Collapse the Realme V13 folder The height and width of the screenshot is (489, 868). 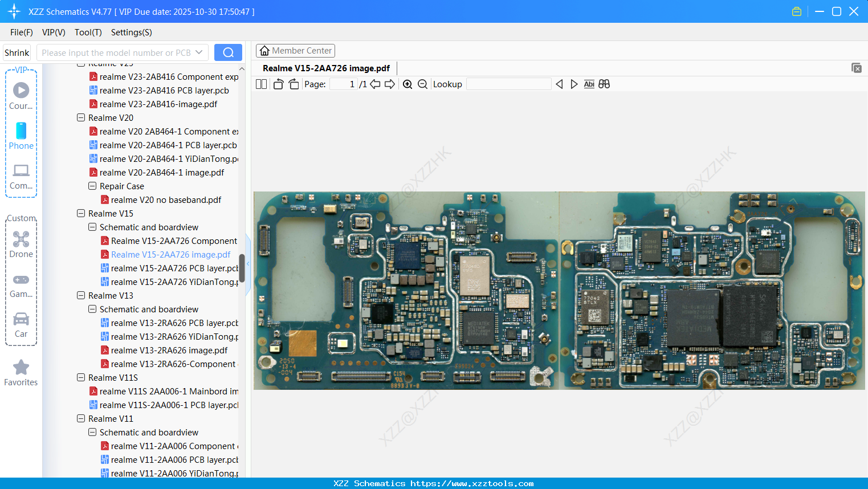[81, 295]
